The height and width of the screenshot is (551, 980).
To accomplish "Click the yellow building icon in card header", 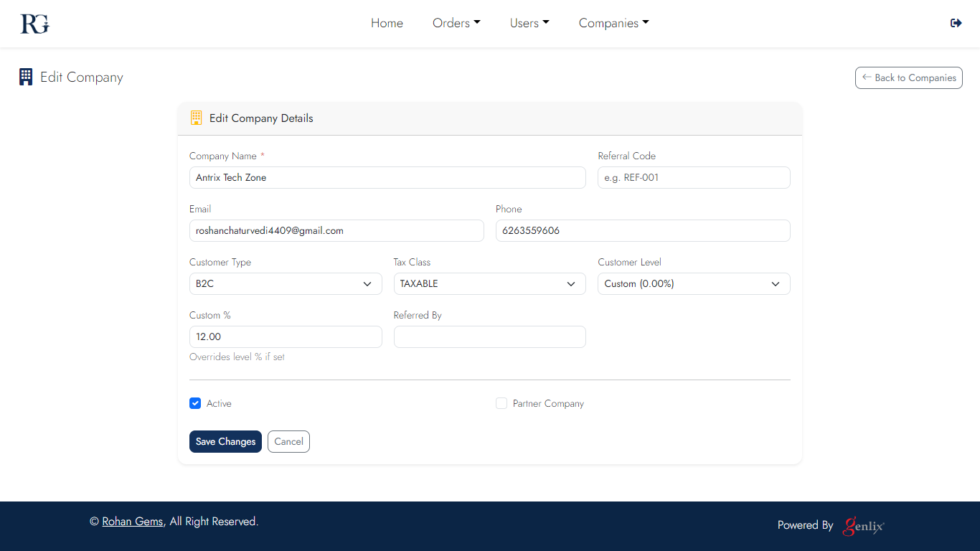I will 196,118.
